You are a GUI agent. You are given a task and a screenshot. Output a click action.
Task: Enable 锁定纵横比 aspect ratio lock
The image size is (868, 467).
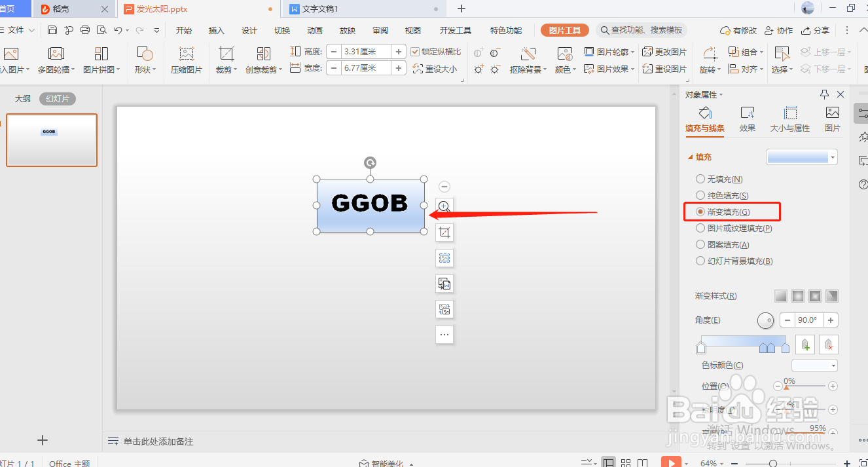[x=416, y=51]
